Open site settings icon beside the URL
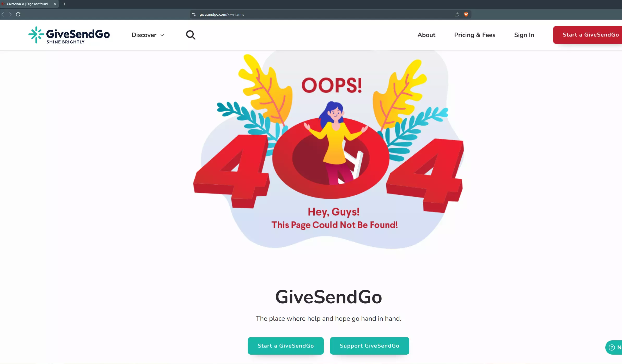The height and width of the screenshot is (364, 622). [x=194, y=14]
